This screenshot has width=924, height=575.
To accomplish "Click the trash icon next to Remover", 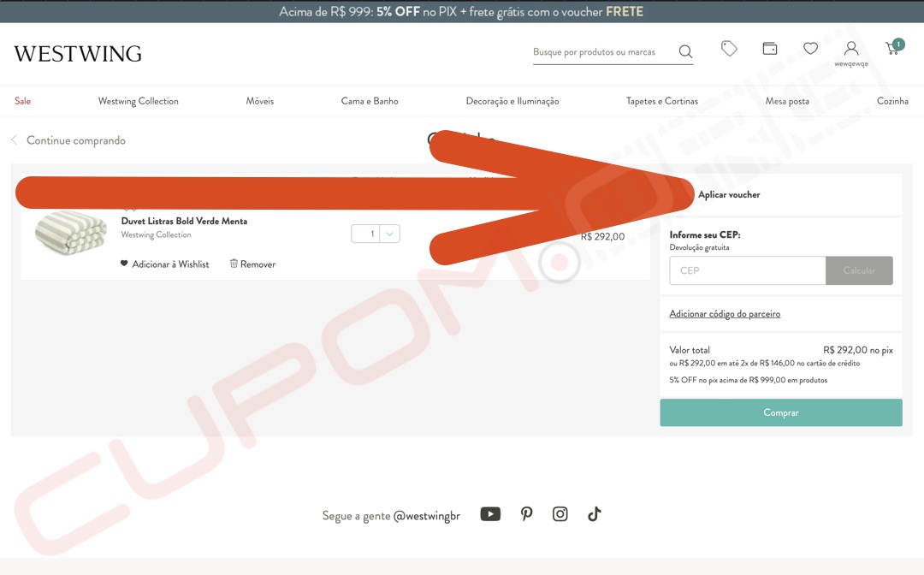I will click(x=234, y=264).
